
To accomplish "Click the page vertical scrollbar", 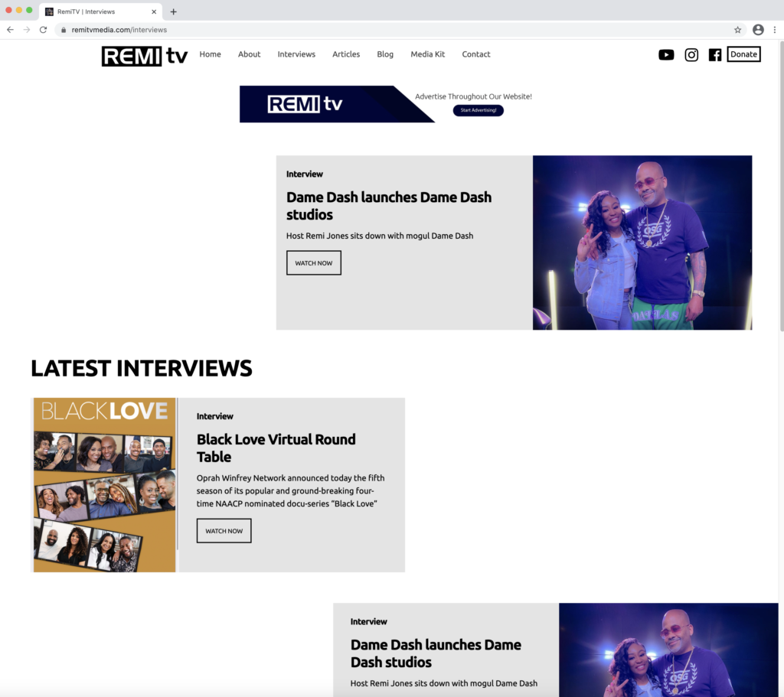I will point(781,186).
